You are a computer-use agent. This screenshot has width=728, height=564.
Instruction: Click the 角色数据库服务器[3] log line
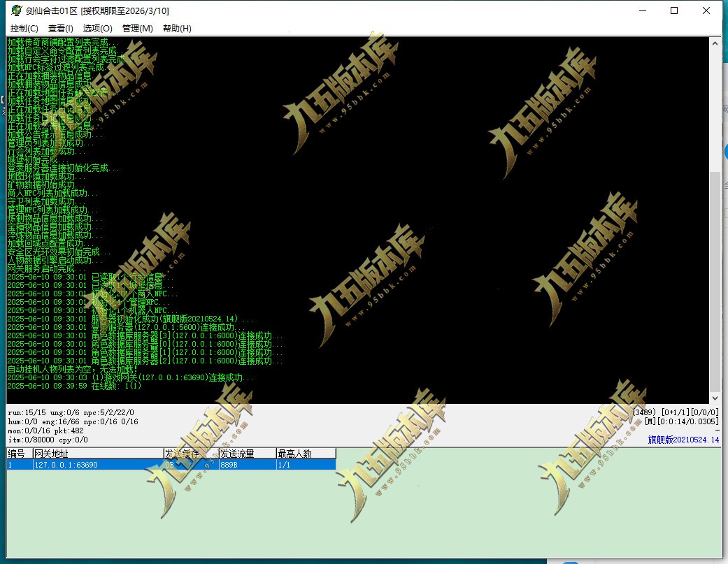tap(145, 335)
